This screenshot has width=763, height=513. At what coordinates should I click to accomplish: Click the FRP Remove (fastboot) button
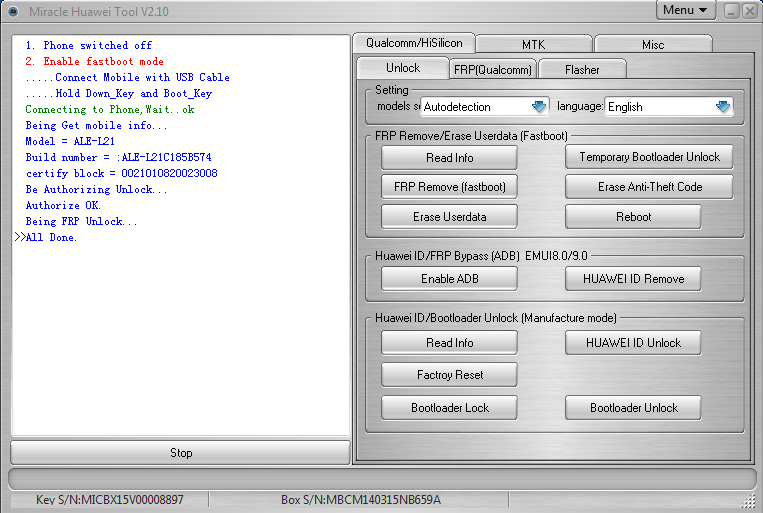point(449,187)
